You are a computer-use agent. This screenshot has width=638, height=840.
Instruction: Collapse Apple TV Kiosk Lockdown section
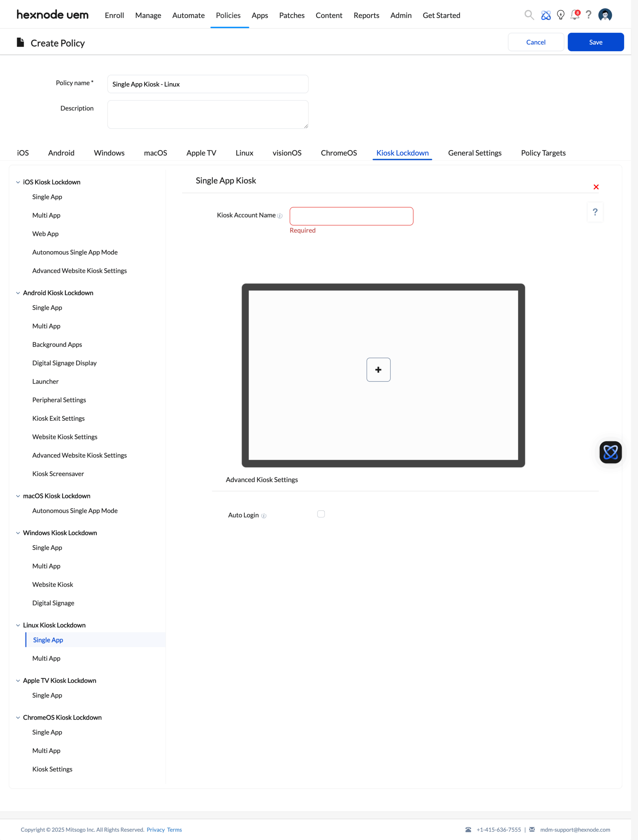[x=18, y=681]
